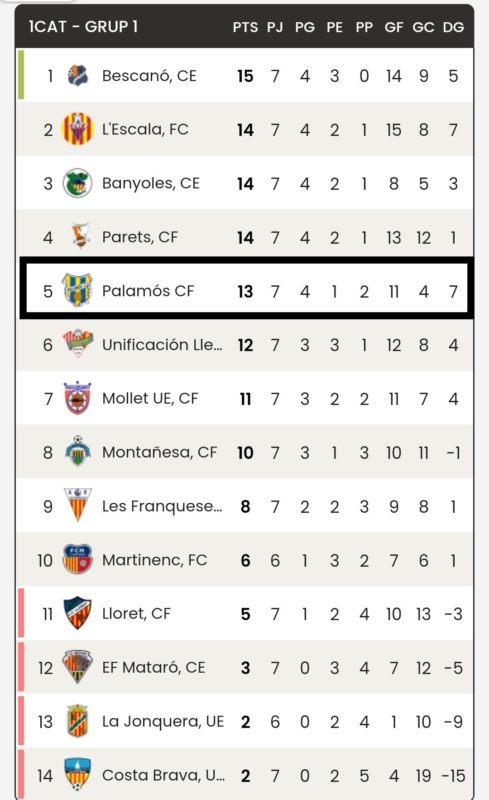Select the Lloret, CF shield icon
Screen dimensions: 489x800
tap(78, 613)
